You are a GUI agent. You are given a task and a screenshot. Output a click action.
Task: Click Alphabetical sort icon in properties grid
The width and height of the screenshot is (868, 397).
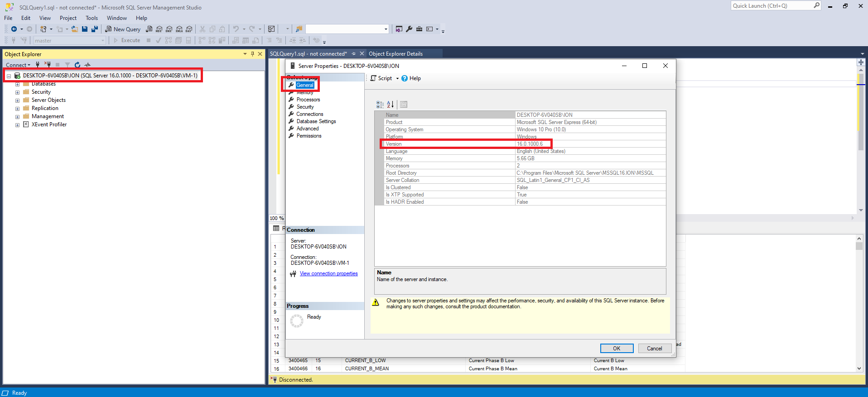(391, 105)
